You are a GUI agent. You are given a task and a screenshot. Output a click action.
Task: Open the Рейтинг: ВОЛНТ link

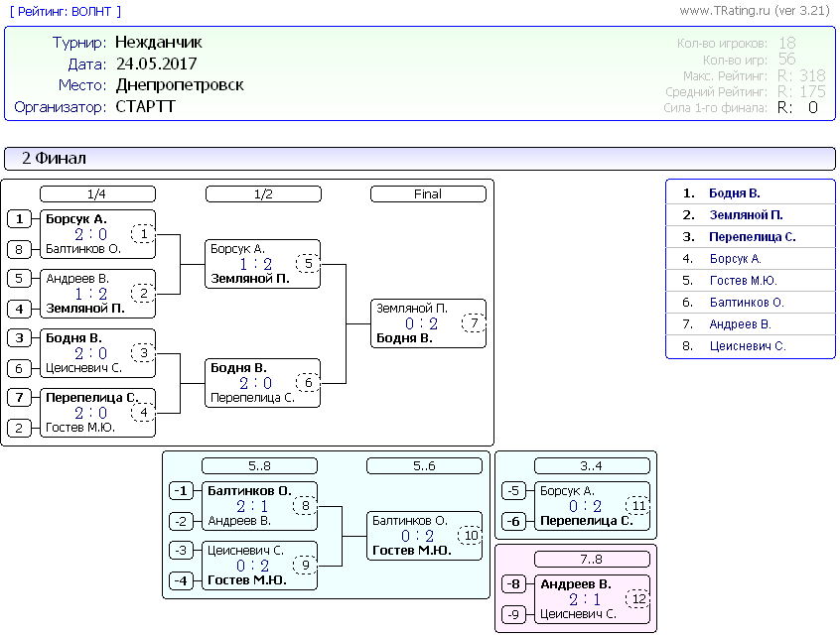[x=65, y=11]
